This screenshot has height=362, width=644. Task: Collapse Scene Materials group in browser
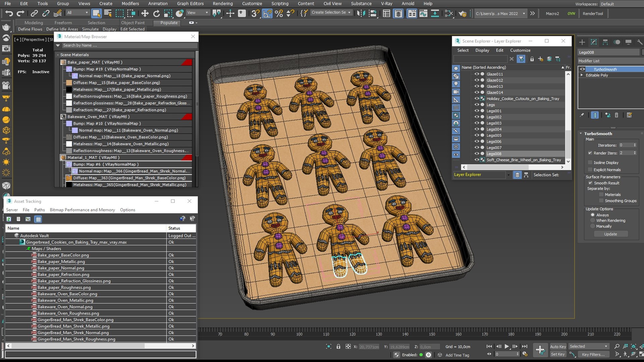coord(58,55)
